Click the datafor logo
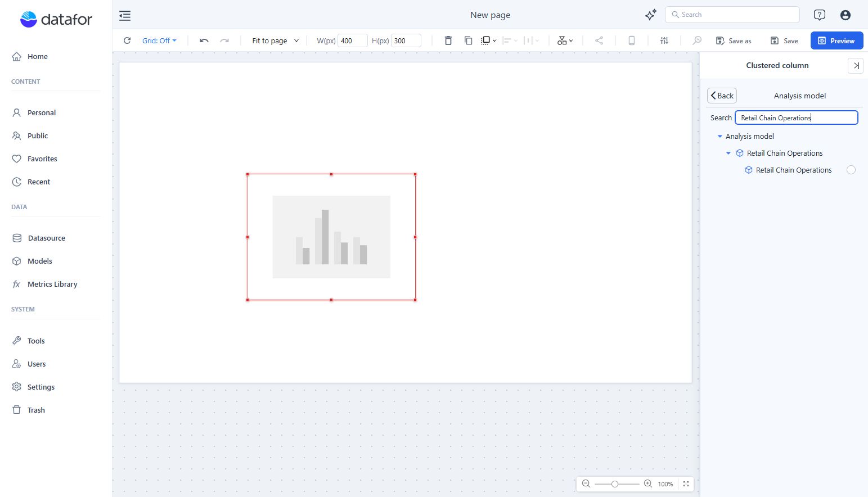 coord(56,20)
